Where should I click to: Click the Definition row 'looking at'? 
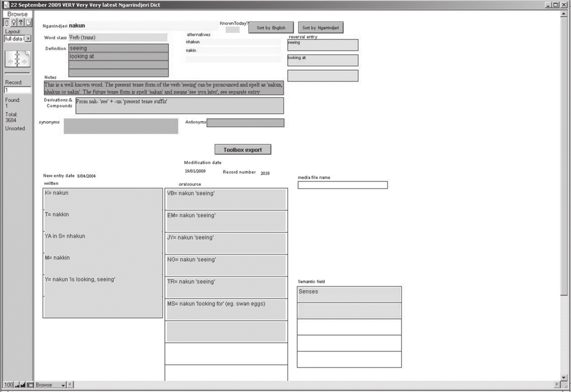coord(118,56)
